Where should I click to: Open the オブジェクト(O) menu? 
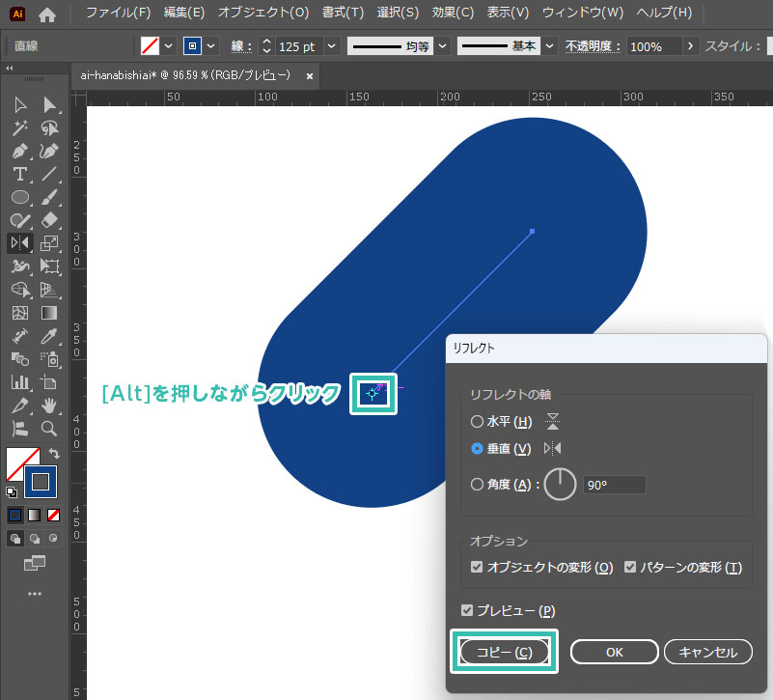(263, 14)
